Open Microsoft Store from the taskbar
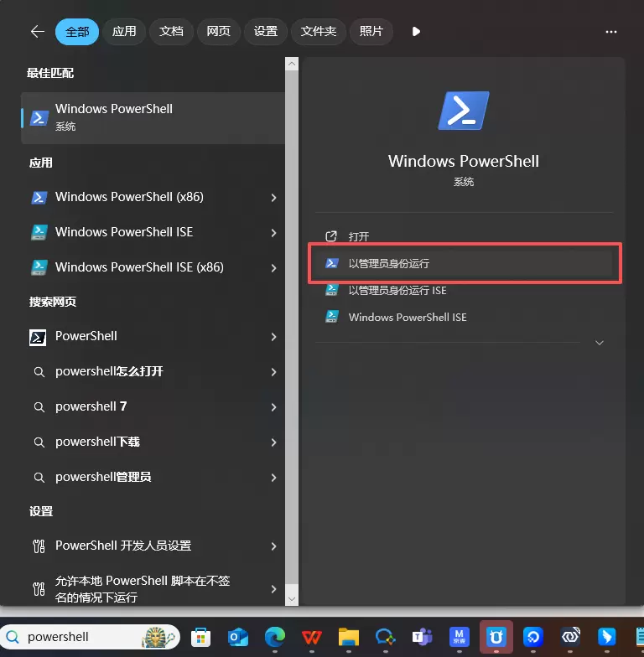The height and width of the screenshot is (657, 644). (x=201, y=637)
